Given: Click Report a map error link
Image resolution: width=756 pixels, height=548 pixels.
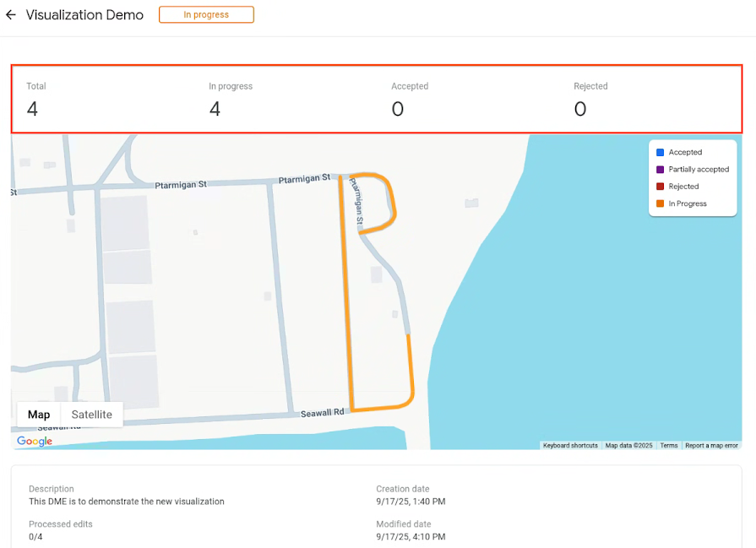Looking at the screenshot, I should coord(711,445).
